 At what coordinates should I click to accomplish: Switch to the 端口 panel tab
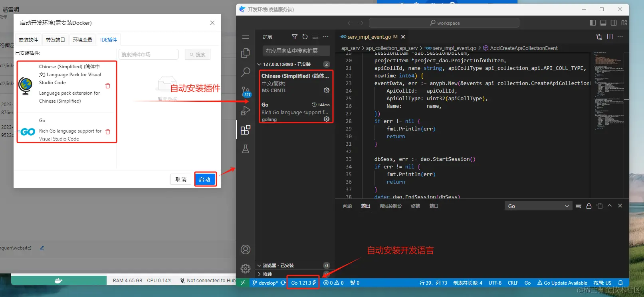(434, 206)
